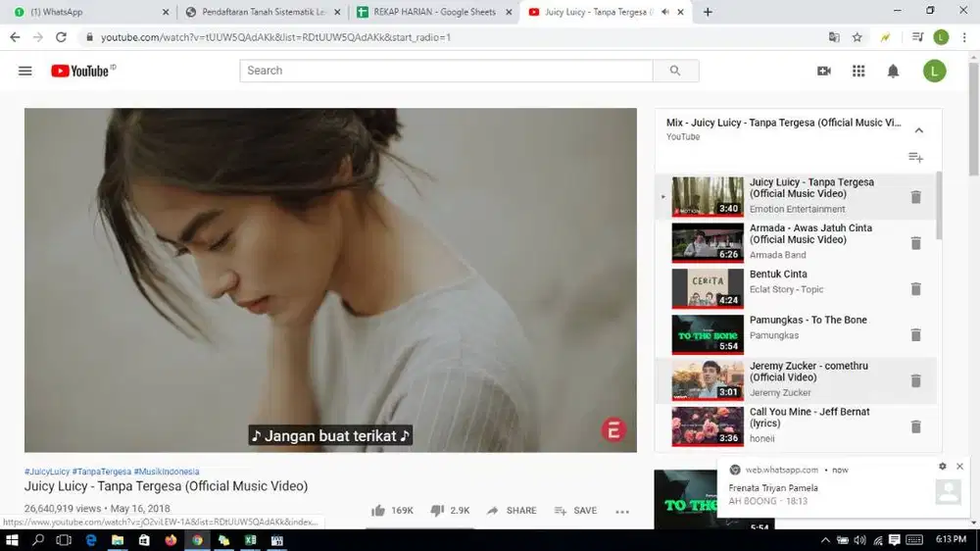Remove Jeremy Zucker - comethru from playlist

915,380
